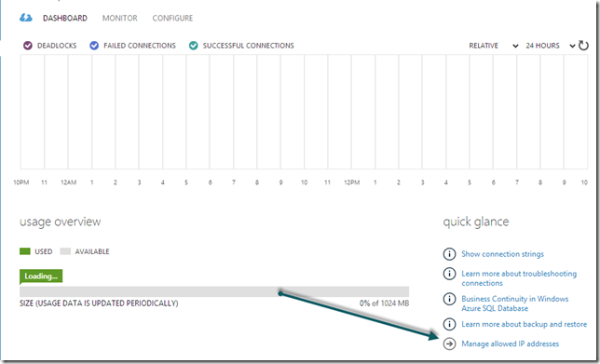Screen dimensions: 600x364
Task: Open Learn more about backup and restore
Action: point(524,324)
